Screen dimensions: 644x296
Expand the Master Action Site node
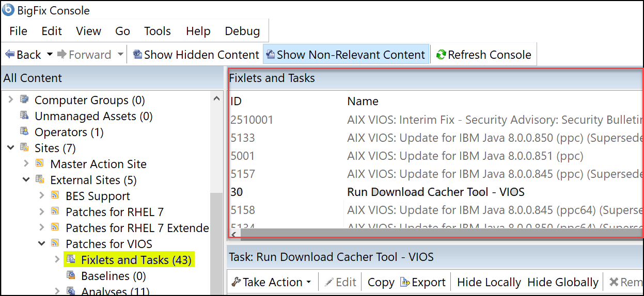coord(26,163)
